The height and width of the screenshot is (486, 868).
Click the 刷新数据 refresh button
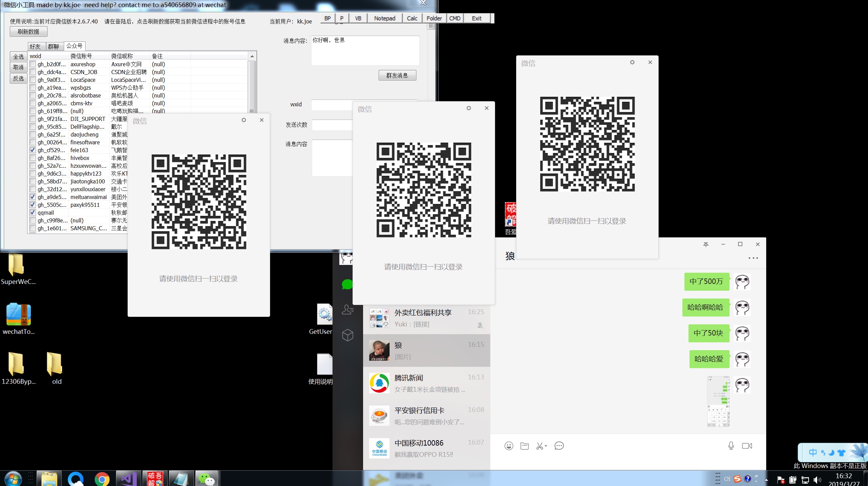click(x=29, y=32)
